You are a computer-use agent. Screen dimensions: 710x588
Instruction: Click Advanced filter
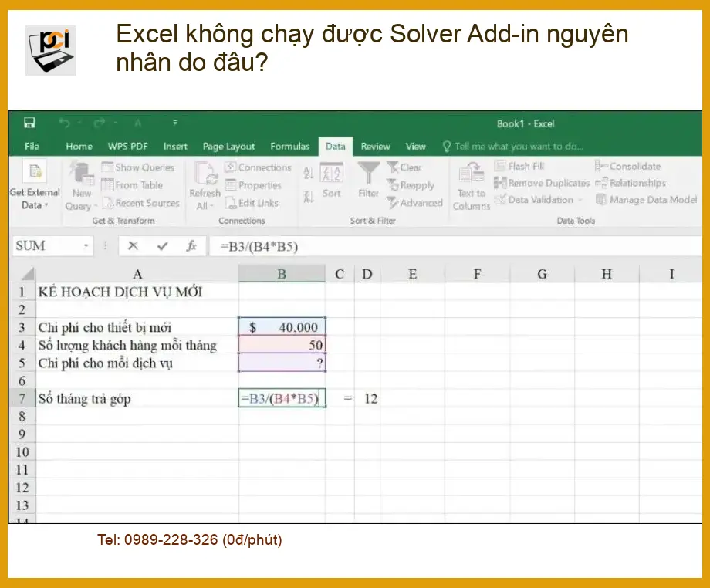tap(414, 203)
